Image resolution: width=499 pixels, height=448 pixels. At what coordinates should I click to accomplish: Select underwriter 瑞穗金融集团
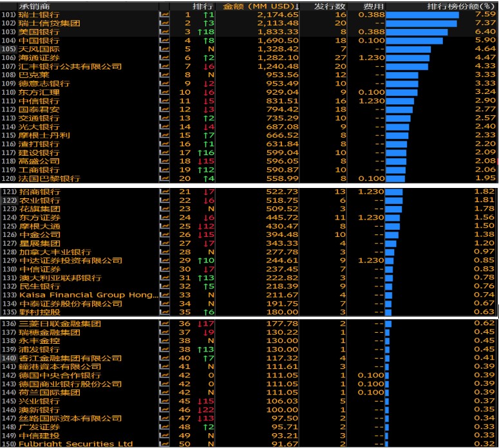click(x=50, y=333)
